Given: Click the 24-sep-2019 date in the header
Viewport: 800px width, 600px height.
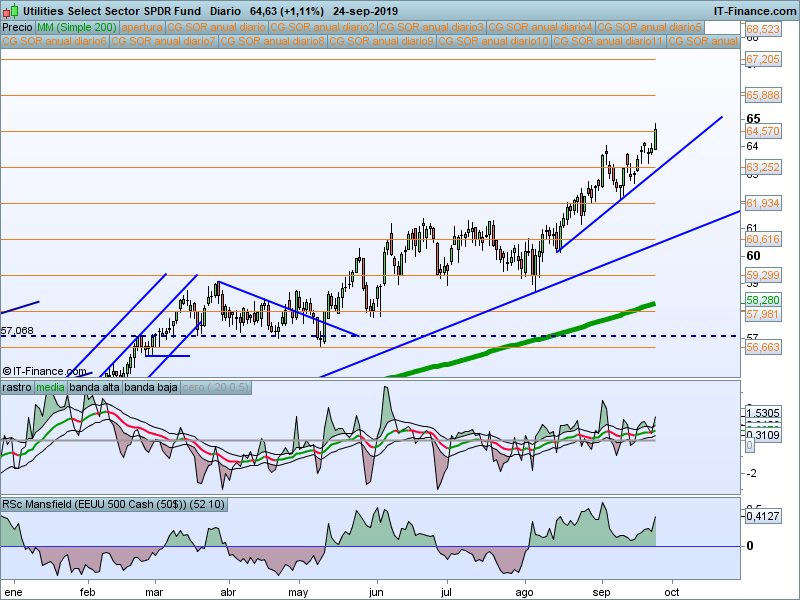Looking at the screenshot, I should pyautogui.click(x=365, y=11).
